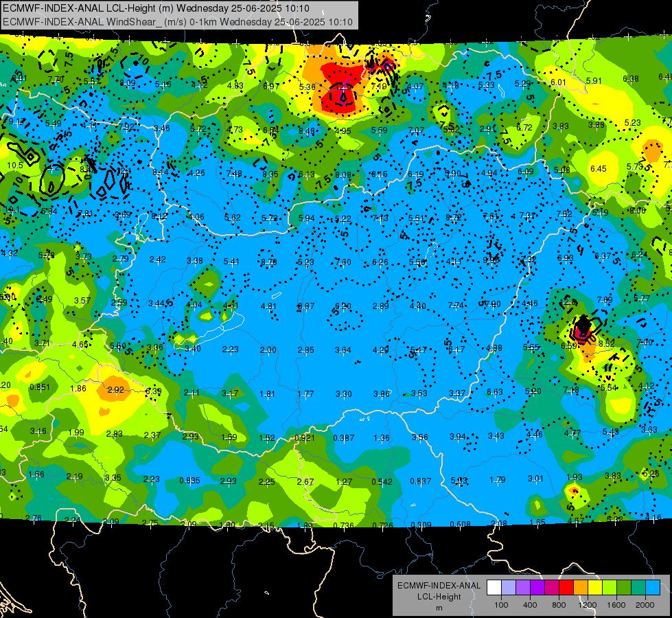Select the magenta legend color swatch

[552, 588]
